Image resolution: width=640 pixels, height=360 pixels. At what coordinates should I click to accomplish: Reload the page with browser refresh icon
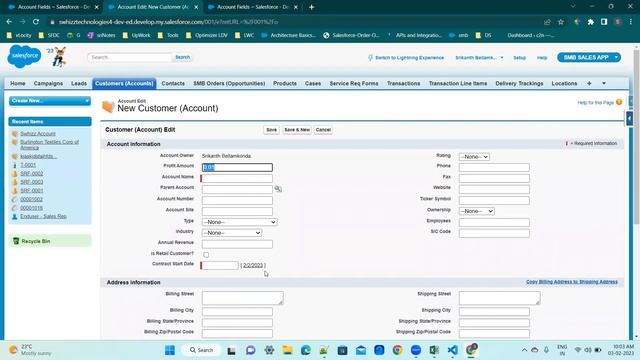coord(36,22)
